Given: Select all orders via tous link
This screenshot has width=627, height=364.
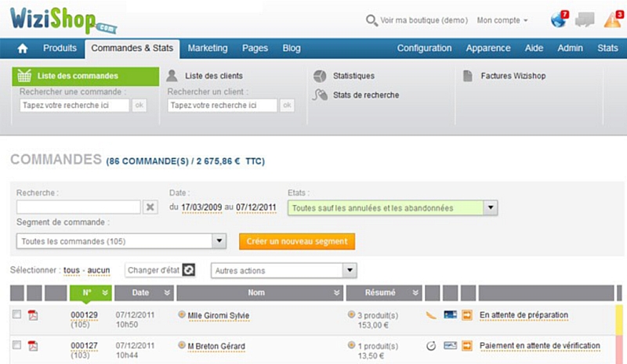Looking at the screenshot, I should pos(72,271).
